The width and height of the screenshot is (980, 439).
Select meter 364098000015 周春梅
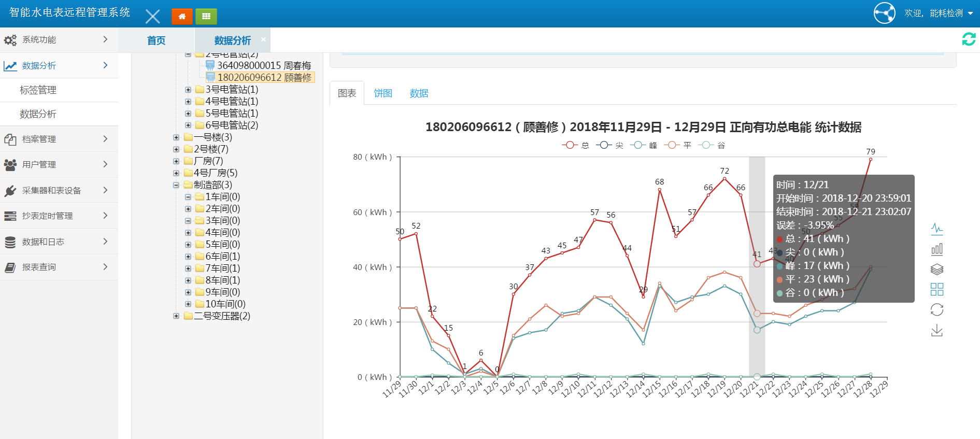264,66
